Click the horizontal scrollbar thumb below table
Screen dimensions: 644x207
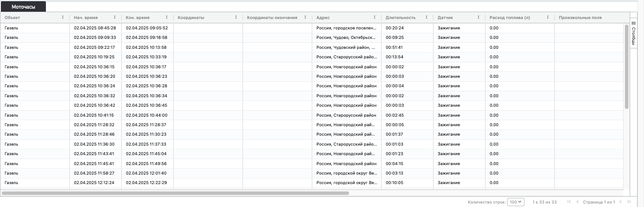175,193
